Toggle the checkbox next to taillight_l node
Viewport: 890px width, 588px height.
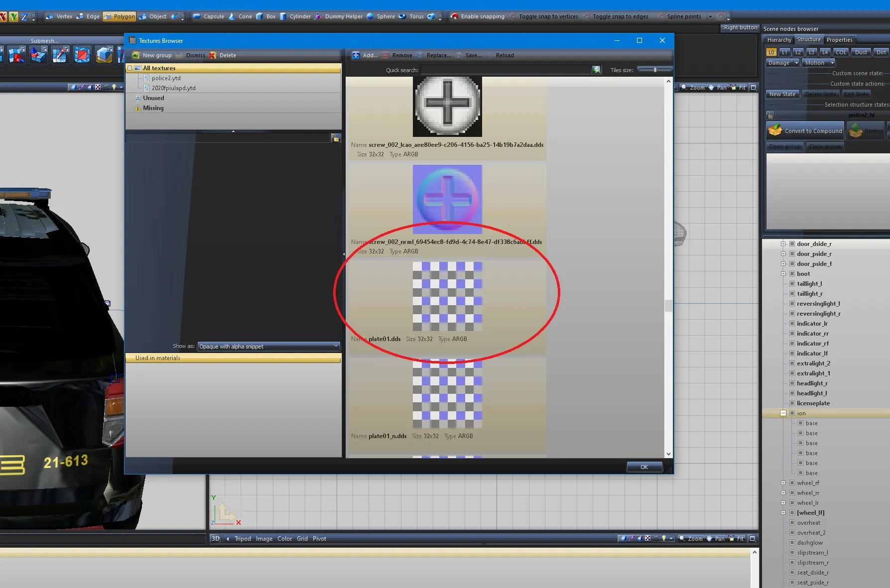[x=792, y=284]
